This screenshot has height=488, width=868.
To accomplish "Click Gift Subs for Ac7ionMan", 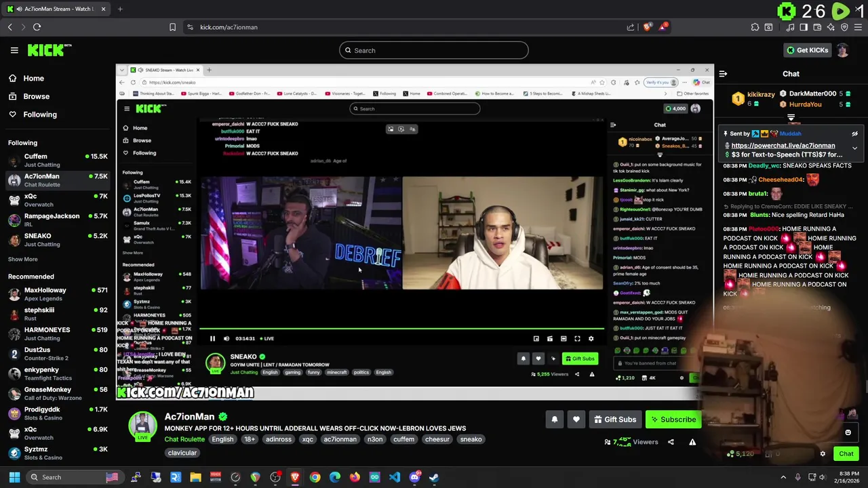I will [615, 420].
